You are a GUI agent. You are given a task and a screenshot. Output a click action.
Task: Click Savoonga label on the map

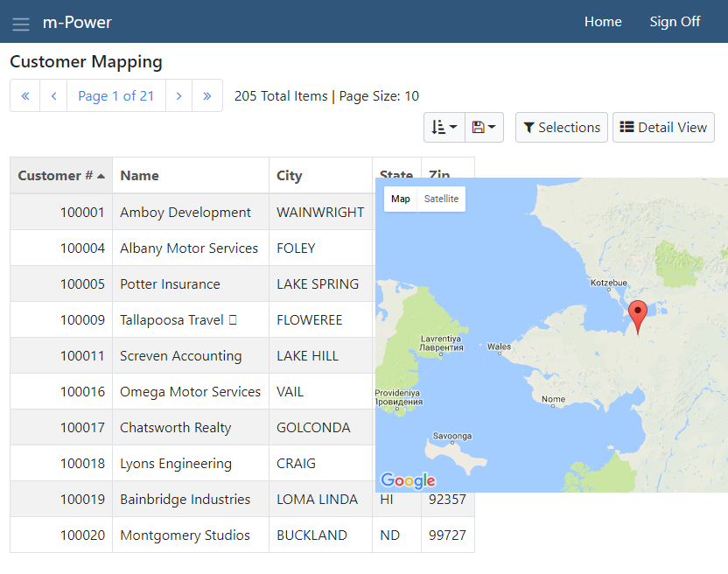pos(452,436)
